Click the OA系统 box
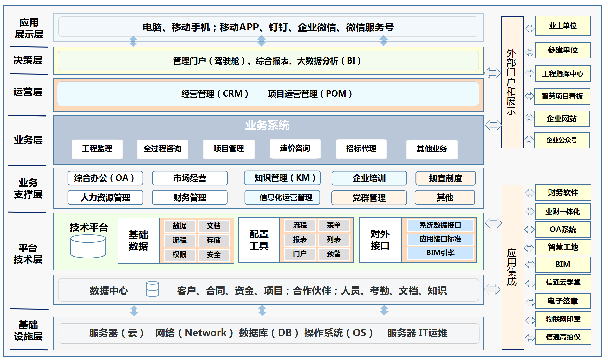The height and width of the screenshot is (364, 608). tap(563, 229)
